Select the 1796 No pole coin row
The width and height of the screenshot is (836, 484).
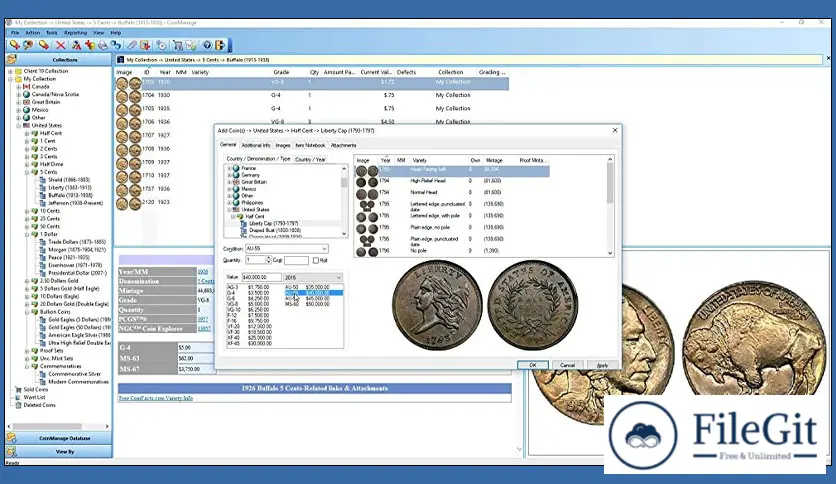[x=451, y=251]
